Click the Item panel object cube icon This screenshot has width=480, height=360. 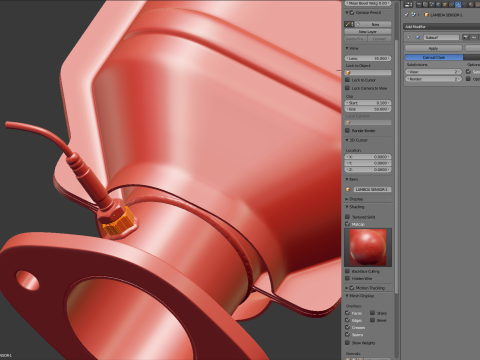tap(348, 189)
